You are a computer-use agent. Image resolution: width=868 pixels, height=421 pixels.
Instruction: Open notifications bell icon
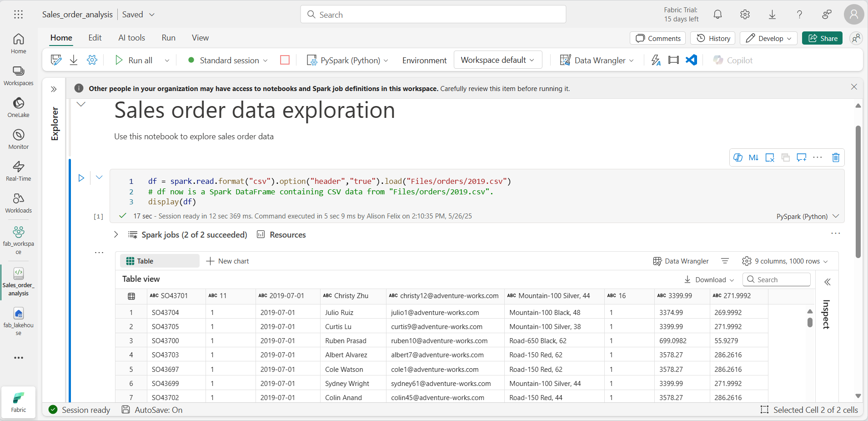coord(717,15)
